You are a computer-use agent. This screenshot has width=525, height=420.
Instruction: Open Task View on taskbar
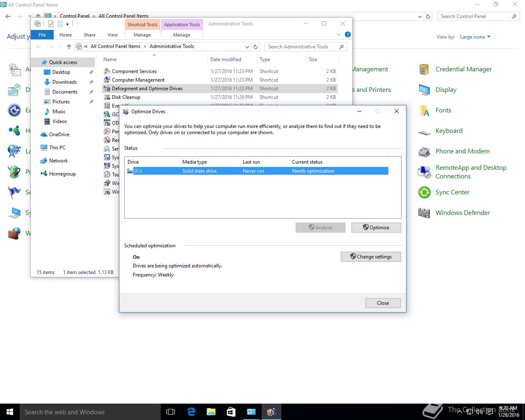(171, 412)
